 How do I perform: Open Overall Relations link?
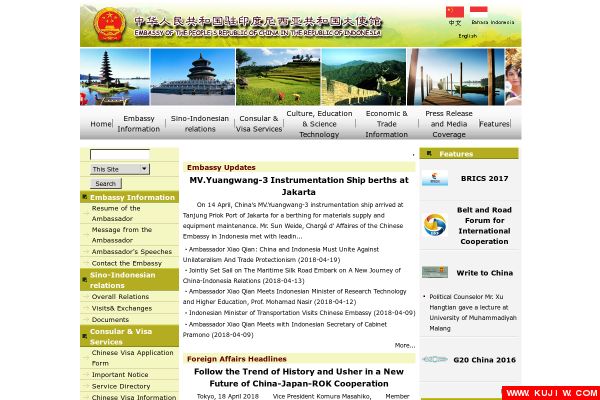[120, 297]
